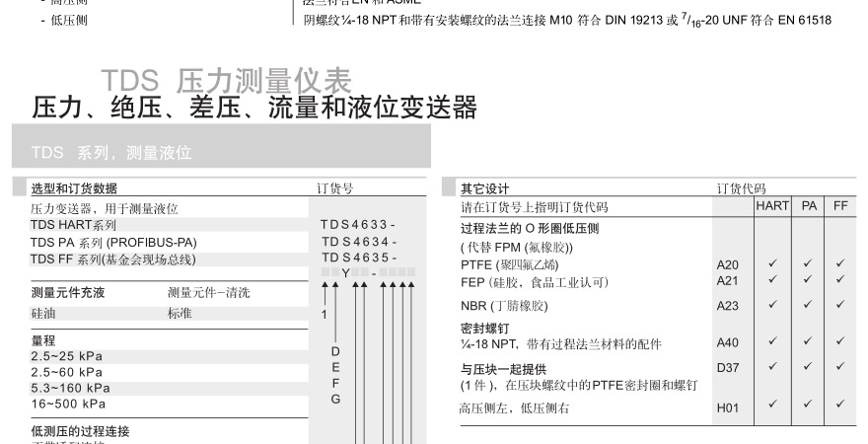The image size is (868, 444).
Task: Click the "量程" section label
Action: tap(43, 340)
